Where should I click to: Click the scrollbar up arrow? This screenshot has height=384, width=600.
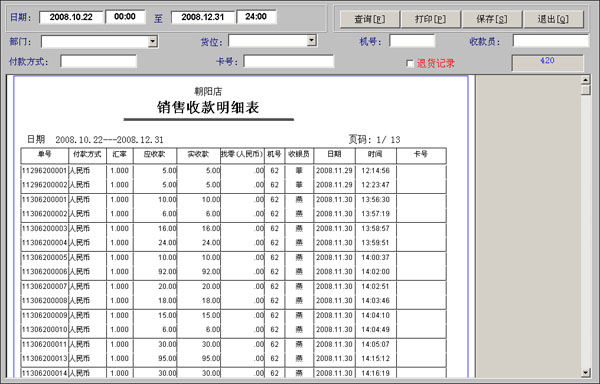pos(585,80)
